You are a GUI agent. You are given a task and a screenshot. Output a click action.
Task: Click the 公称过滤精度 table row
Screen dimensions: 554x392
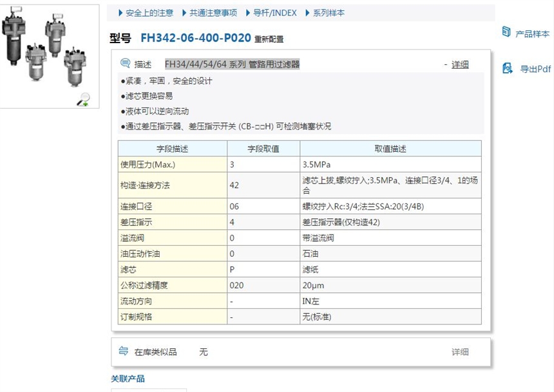pyautogui.click(x=299, y=285)
